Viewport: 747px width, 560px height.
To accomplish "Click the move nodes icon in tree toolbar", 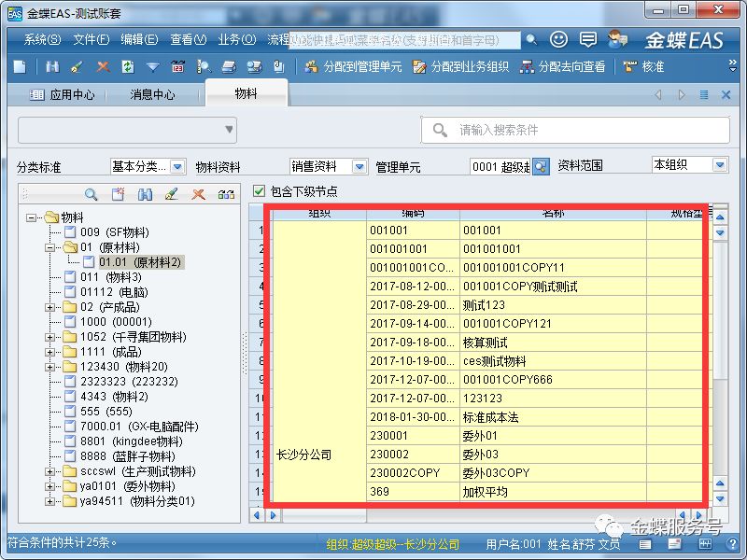I will (x=226, y=194).
